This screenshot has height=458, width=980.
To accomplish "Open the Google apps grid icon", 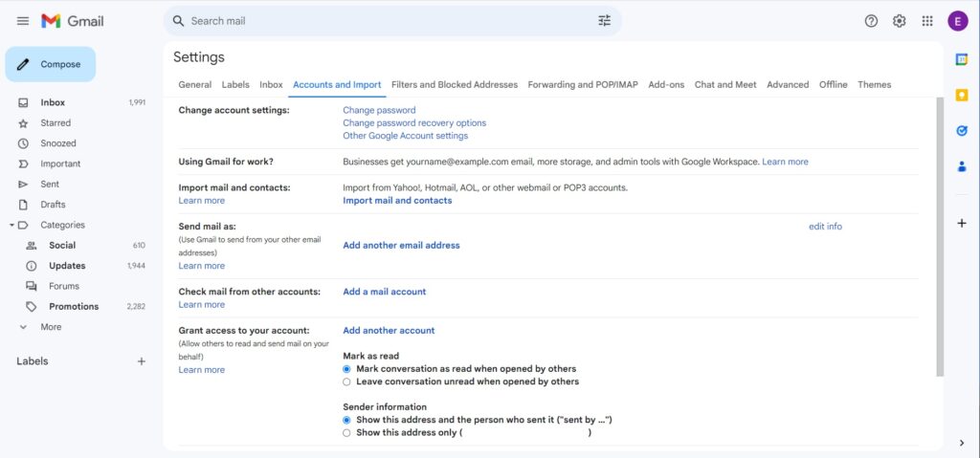I will coord(927,21).
